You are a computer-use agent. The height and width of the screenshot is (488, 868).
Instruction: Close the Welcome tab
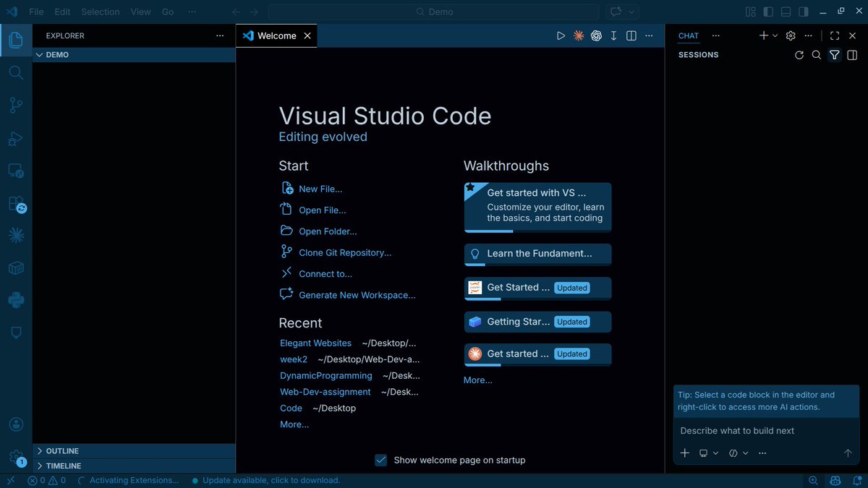click(x=307, y=35)
